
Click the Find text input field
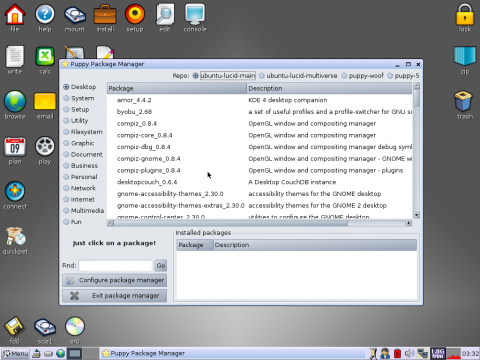(x=115, y=265)
